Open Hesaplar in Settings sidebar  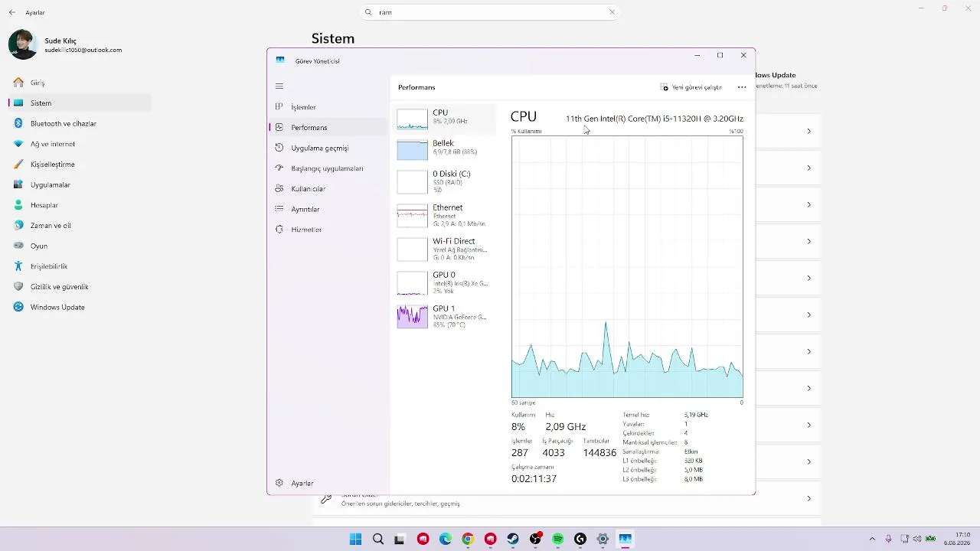(80, 205)
